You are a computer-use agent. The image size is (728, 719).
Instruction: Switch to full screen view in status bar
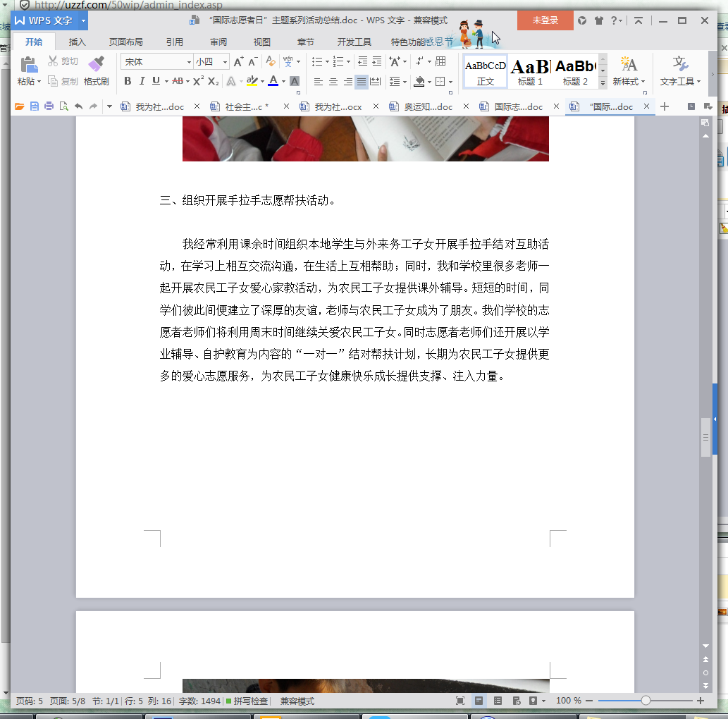[460, 701]
